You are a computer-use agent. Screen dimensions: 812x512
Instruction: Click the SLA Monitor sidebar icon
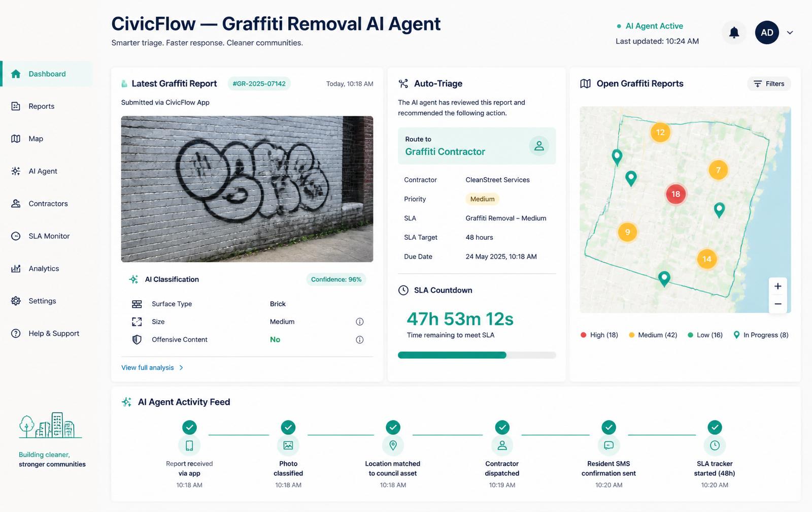16,236
